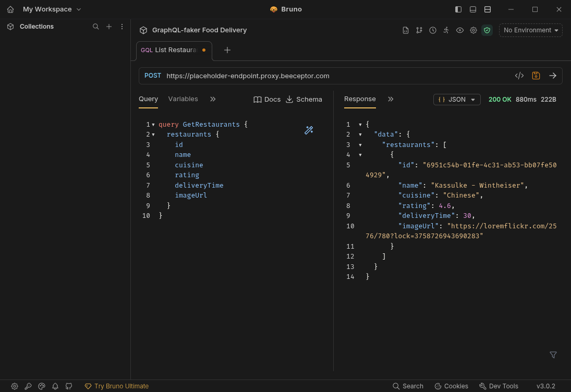Viewport: 571px width, 392px height.
Task: Click the save request icon
Action: pyautogui.click(x=536, y=76)
